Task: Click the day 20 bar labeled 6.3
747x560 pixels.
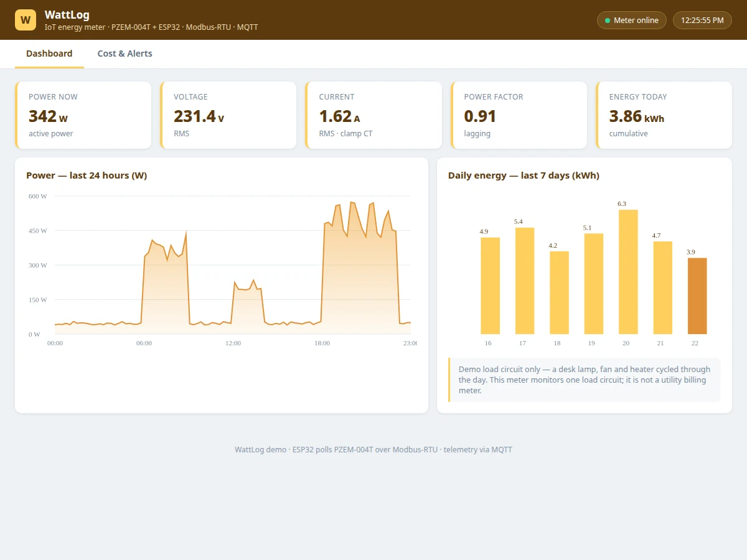Action: click(628, 272)
